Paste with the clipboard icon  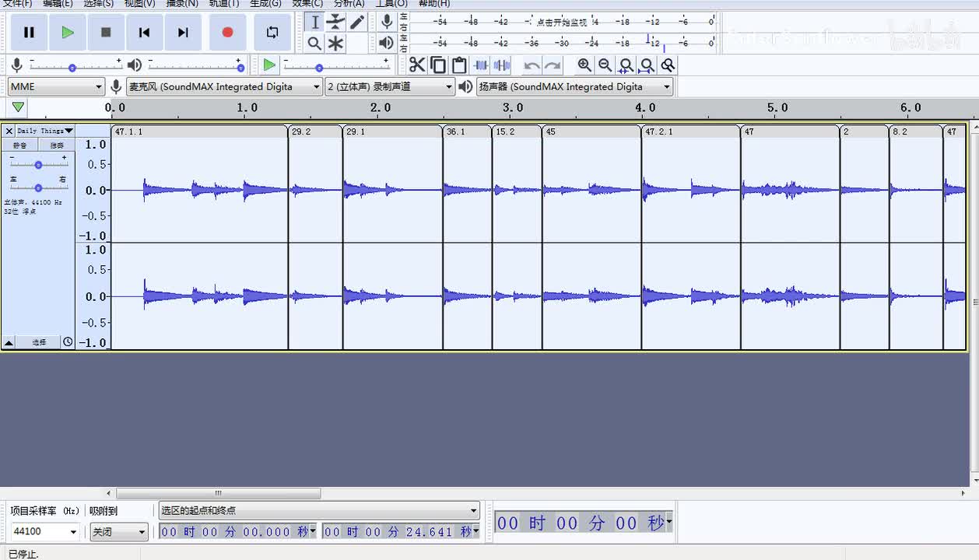pyautogui.click(x=459, y=65)
